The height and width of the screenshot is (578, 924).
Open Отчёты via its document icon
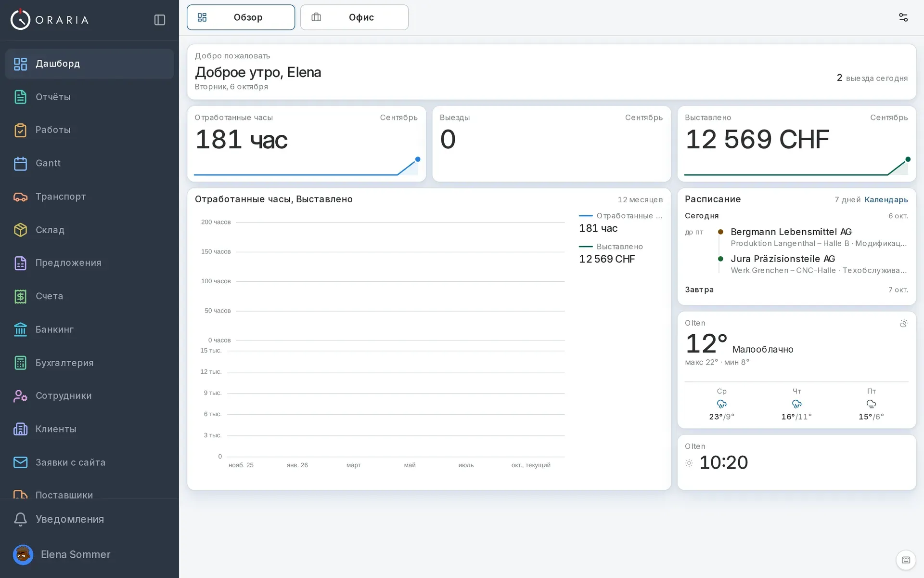point(20,97)
